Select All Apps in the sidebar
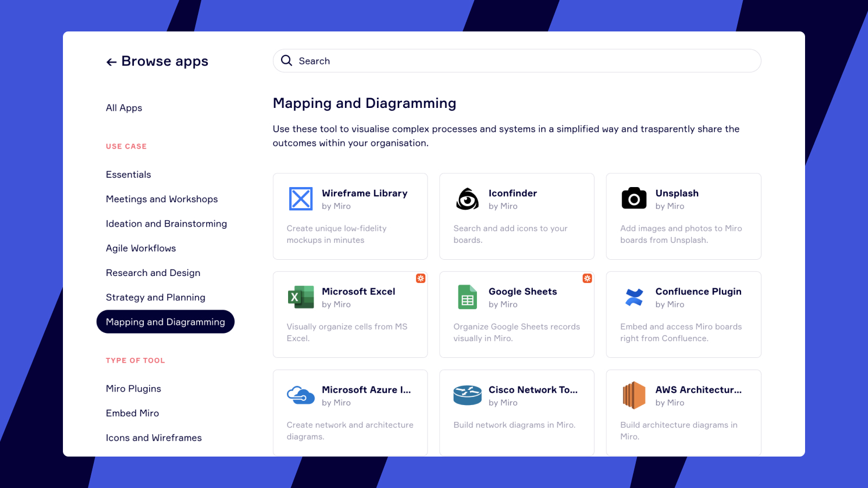 tap(124, 107)
